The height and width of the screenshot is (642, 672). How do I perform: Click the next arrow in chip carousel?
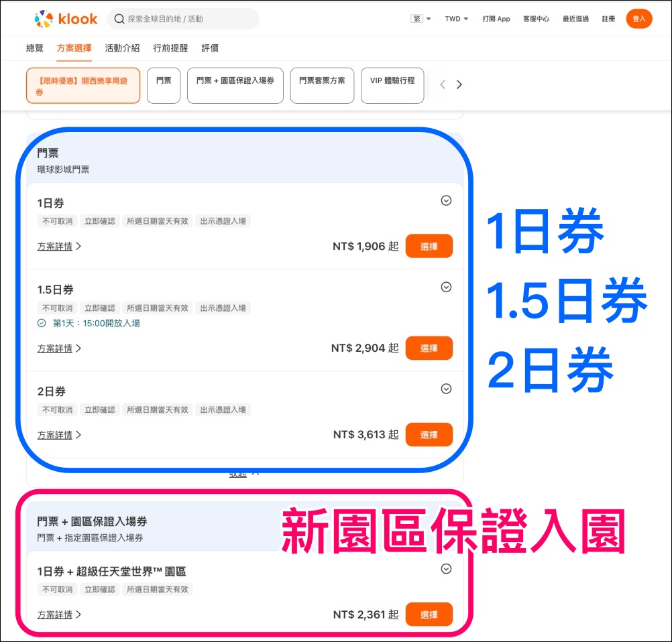pos(459,85)
